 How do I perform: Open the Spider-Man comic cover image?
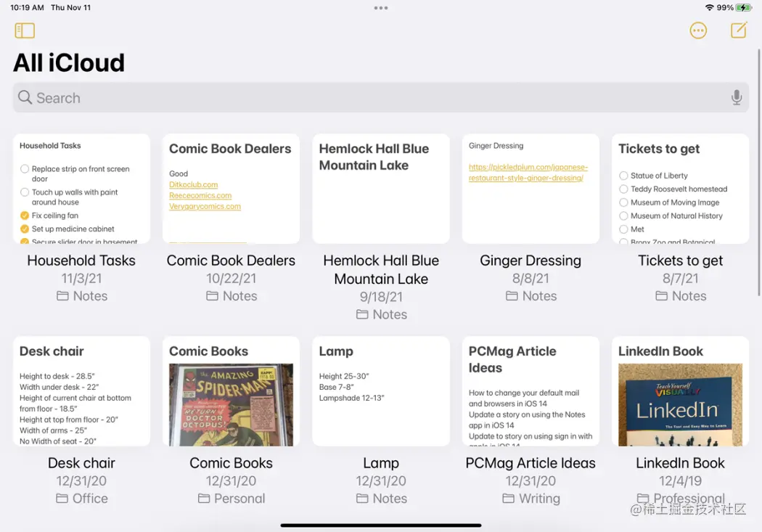click(x=232, y=405)
